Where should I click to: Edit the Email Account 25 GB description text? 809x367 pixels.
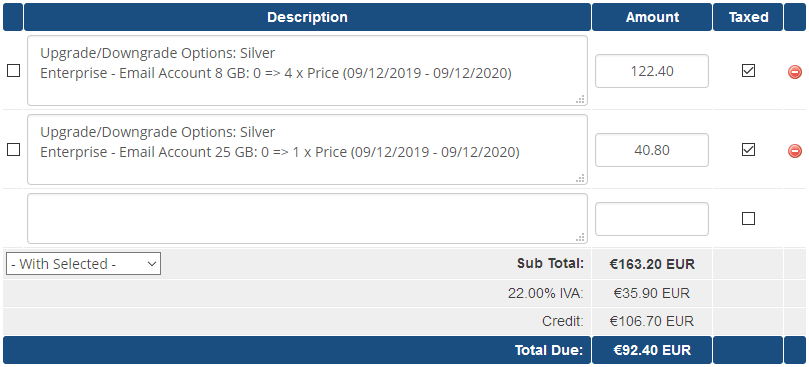click(308, 150)
